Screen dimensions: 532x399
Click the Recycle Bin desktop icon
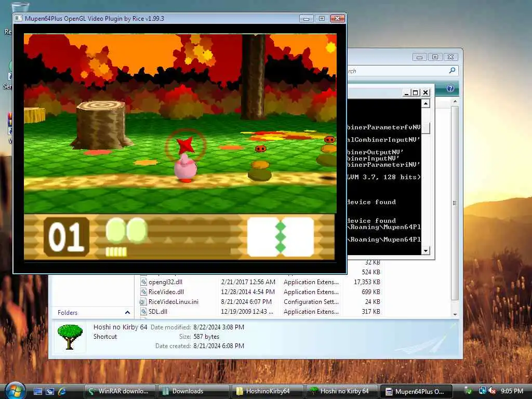20,7
